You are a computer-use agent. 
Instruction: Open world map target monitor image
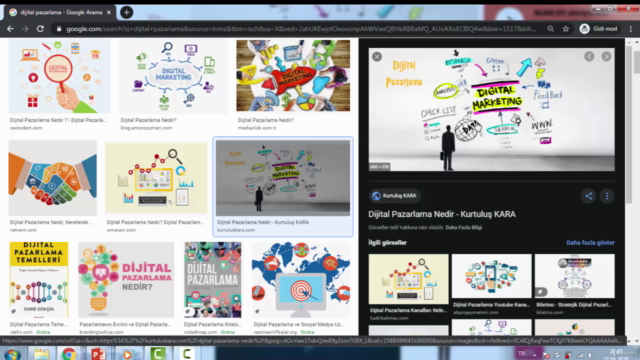[x=301, y=280]
